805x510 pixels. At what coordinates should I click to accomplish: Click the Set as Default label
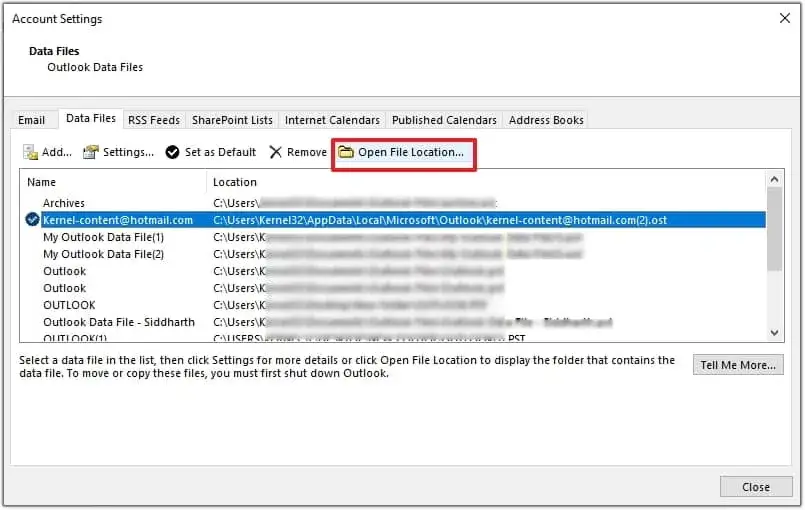coord(220,152)
